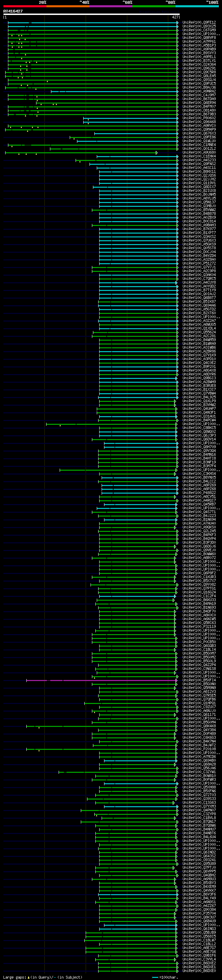
Task: Select sequence ID UniRef100_A8PZ69
Action: (x=199, y=485)
